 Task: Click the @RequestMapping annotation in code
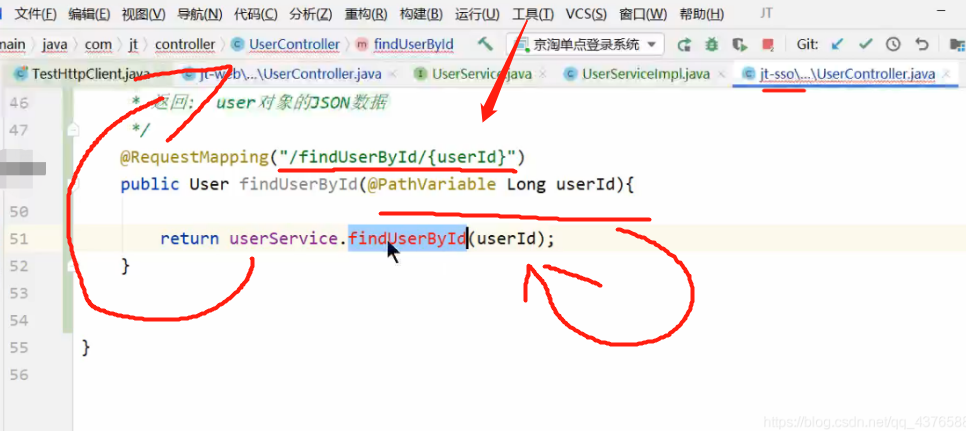click(x=195, y=157)
